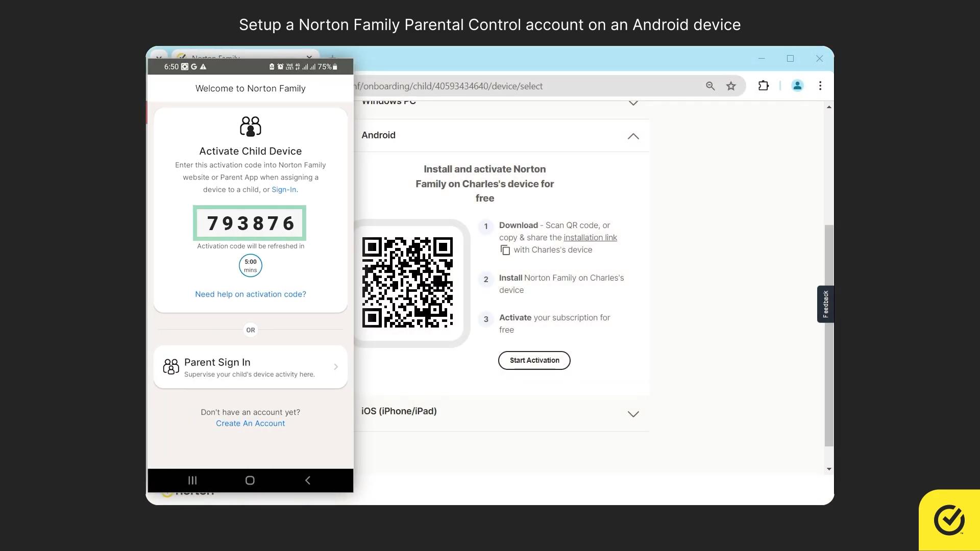The height and width of the screenshot is (551, 980).
Task: Tap Create An Account link
Action: [251, 423]
